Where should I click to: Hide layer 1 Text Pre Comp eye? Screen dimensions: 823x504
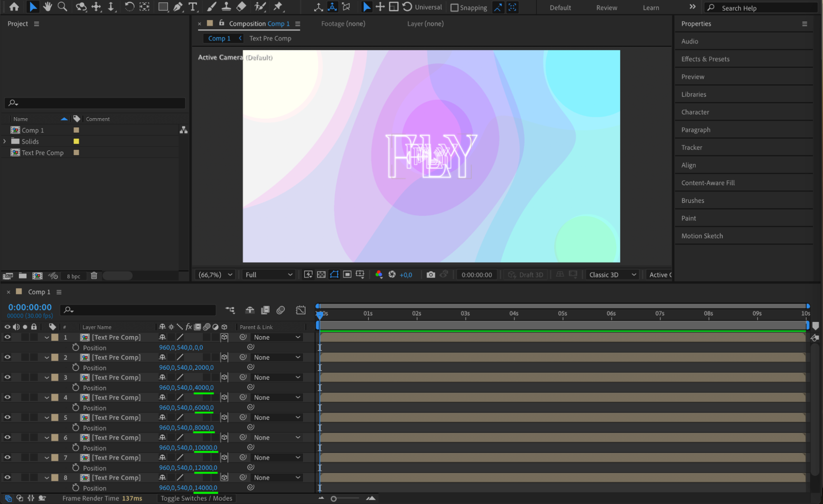click(7, 337)
